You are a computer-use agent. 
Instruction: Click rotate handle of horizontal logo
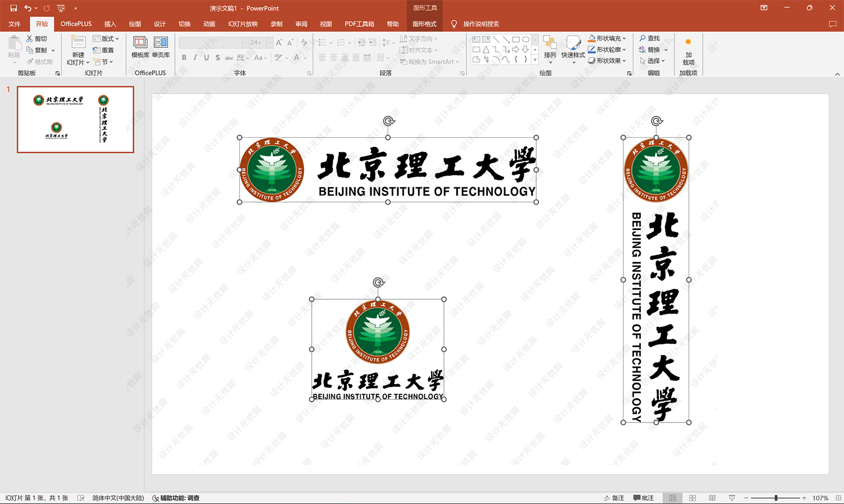(x=389, y=120)
